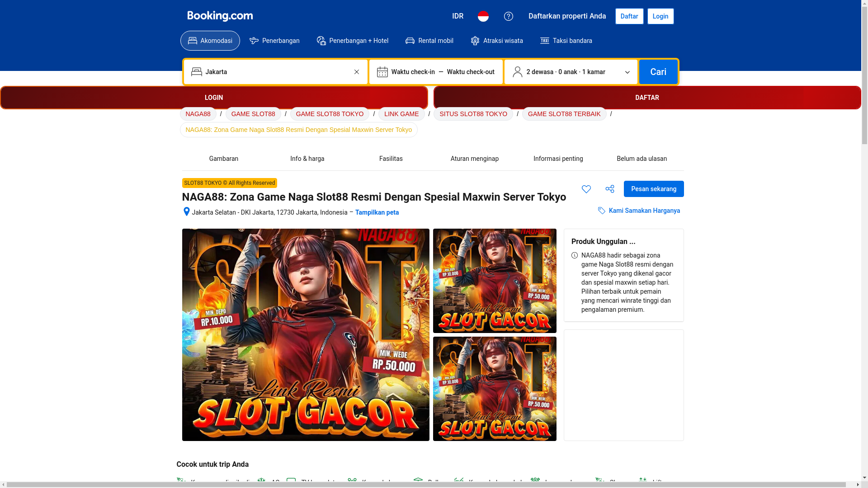The width and height of the screenshot is (868, 488).
Task: Click the bed icon in destination field
Action: [x=196, y=72]
